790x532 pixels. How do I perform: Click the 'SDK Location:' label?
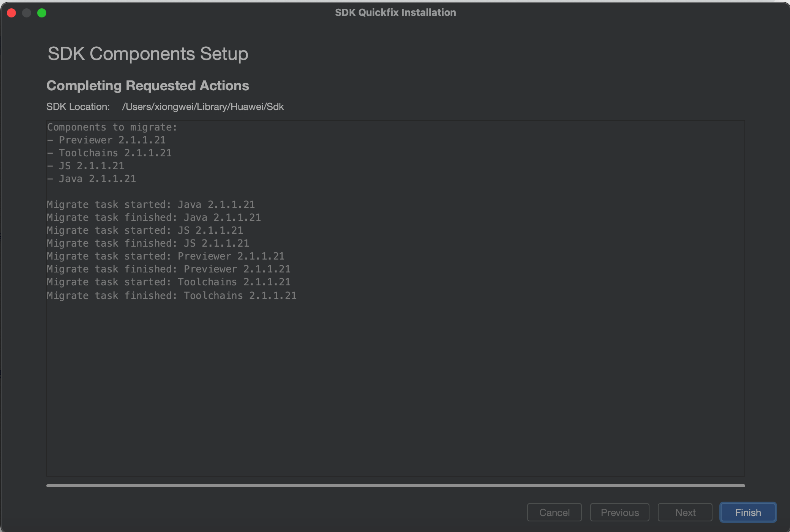click(x=78, y=107)
